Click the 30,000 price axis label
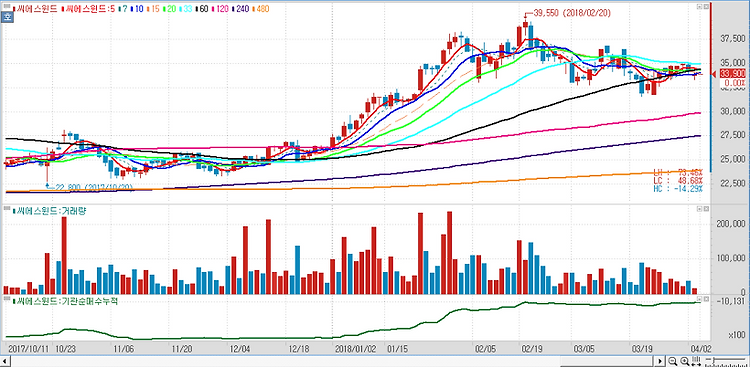Screen dimensions: 750x367 [732, 111]
